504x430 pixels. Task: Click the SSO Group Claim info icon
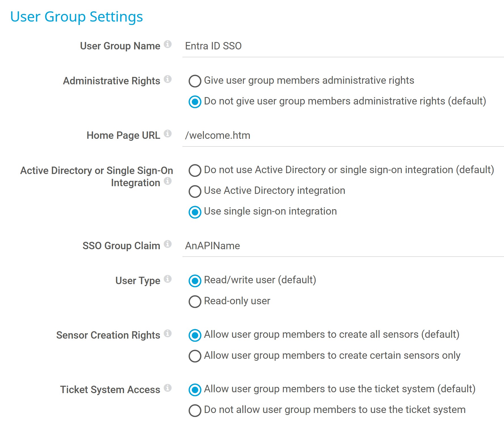point(168,244)
